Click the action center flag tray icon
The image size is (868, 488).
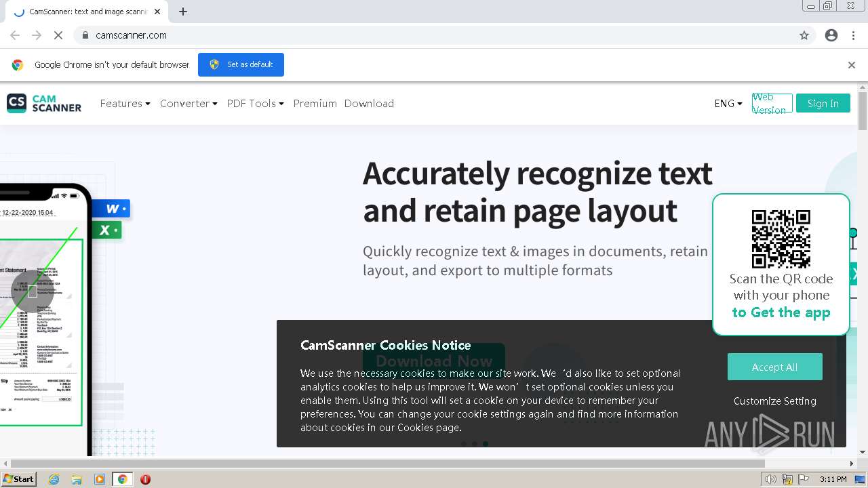[804, 479]
